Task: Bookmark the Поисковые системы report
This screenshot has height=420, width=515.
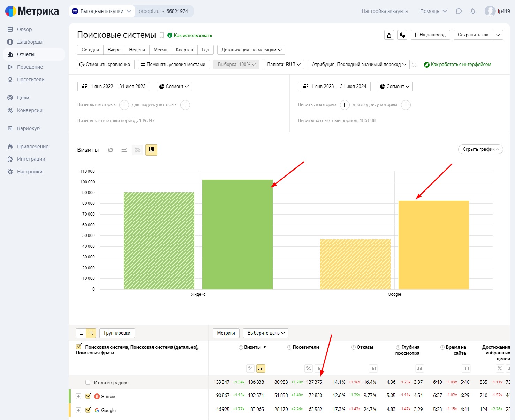Action: pos(162,35)
